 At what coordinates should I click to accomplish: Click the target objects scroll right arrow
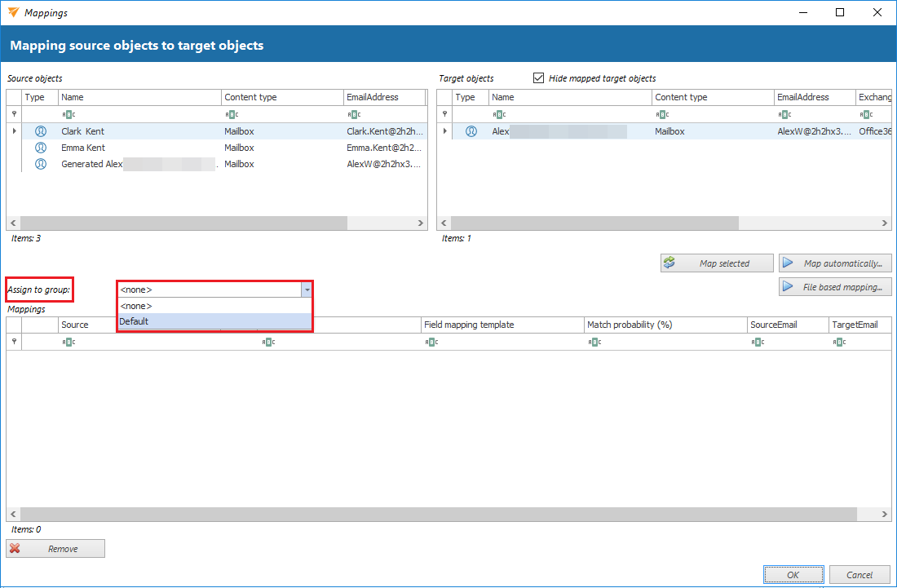(x=886, y=223)
